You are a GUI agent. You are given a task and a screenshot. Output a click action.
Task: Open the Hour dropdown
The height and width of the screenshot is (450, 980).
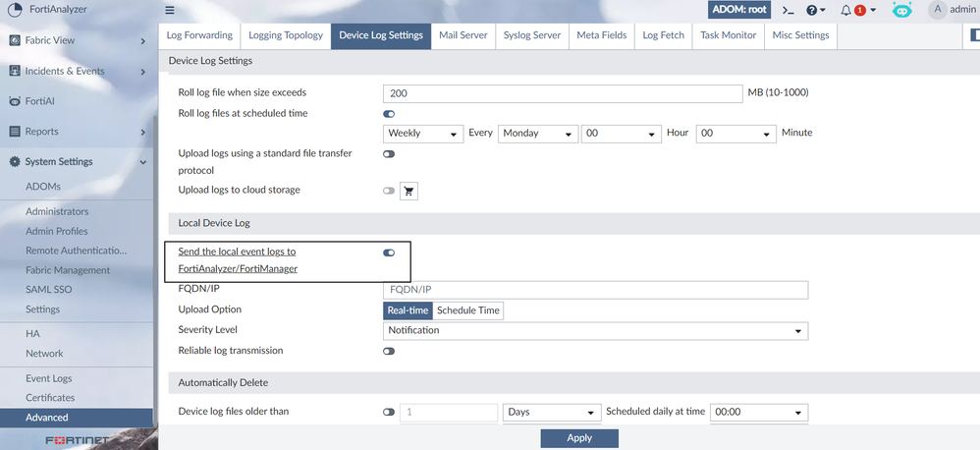coord(622,133)
